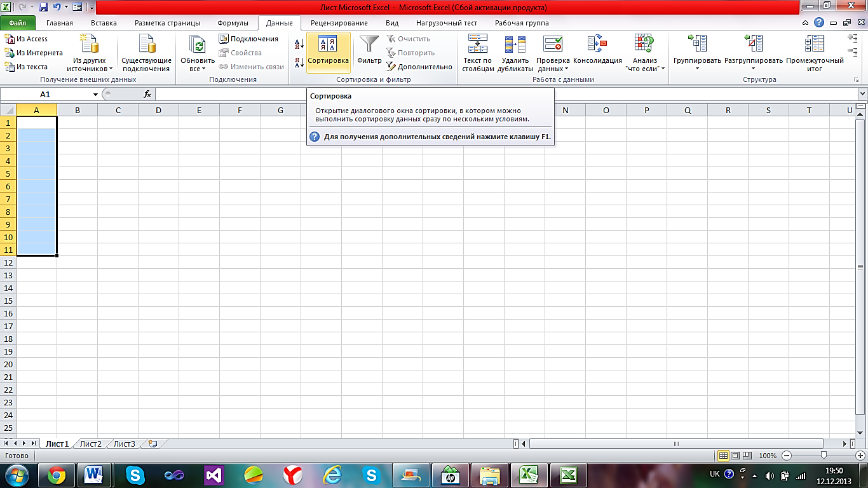Switch to Page Layout view in status bar
Screen dimensions: 868x488
pos(735,456)
